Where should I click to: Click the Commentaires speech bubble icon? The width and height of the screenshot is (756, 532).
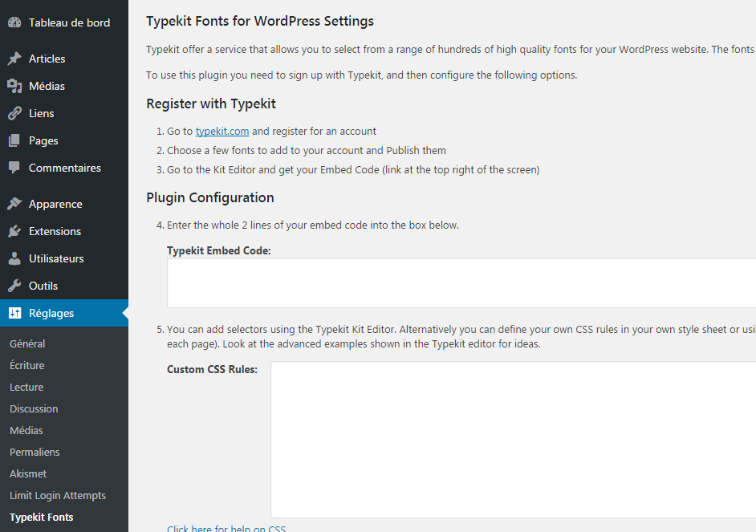[14, 168]
